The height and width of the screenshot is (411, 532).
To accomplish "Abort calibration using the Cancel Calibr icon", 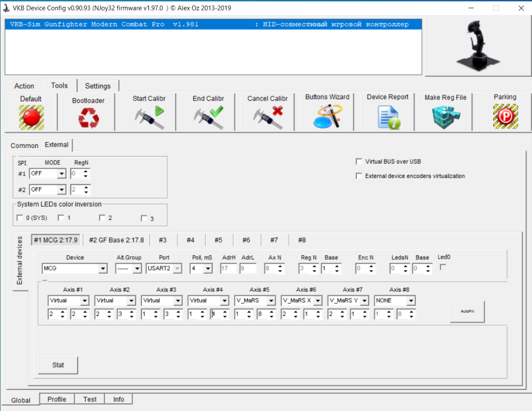I will coord(268,117).
